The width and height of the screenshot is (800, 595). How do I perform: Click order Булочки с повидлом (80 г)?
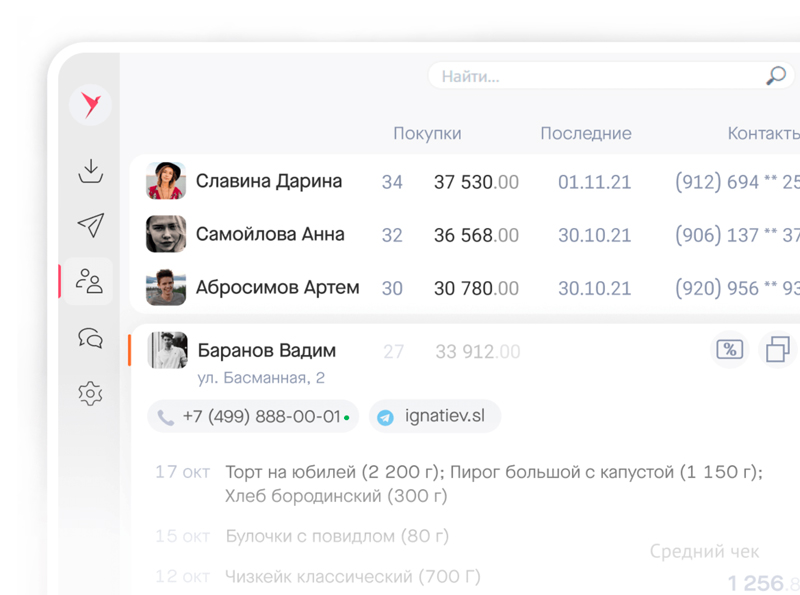pos(337,536)
